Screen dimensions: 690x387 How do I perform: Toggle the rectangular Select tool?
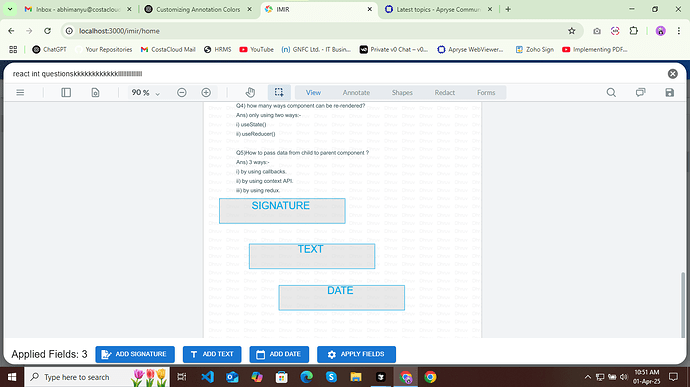(279, 92)
